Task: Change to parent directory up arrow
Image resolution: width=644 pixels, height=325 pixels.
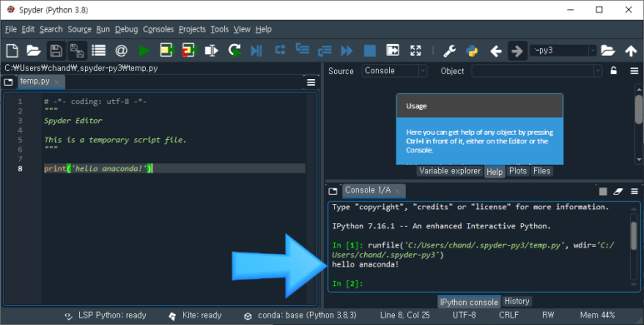Action: click(x=631, y=51)
